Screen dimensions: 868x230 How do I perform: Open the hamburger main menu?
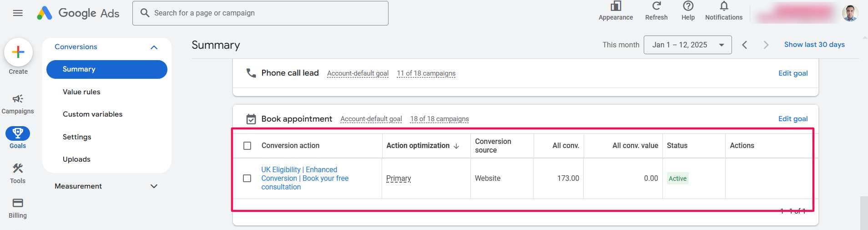click(18, 13)
